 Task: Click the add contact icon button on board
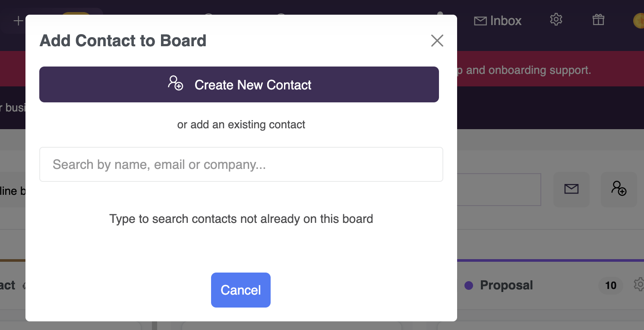pos(619,189)
